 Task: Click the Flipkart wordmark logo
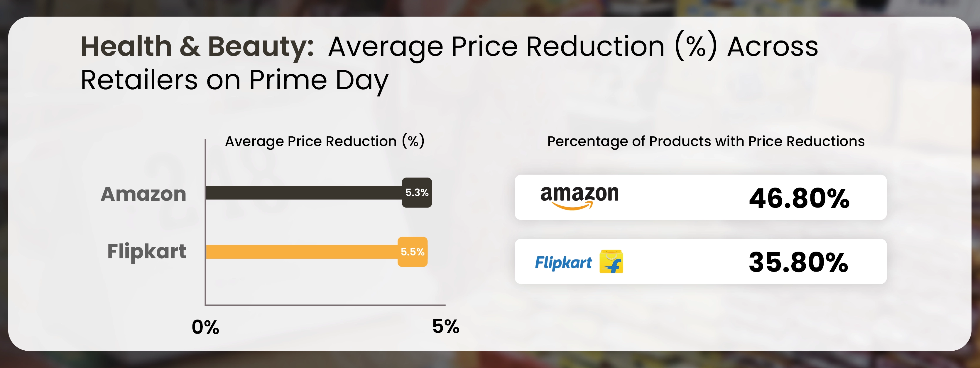(563, 262)
